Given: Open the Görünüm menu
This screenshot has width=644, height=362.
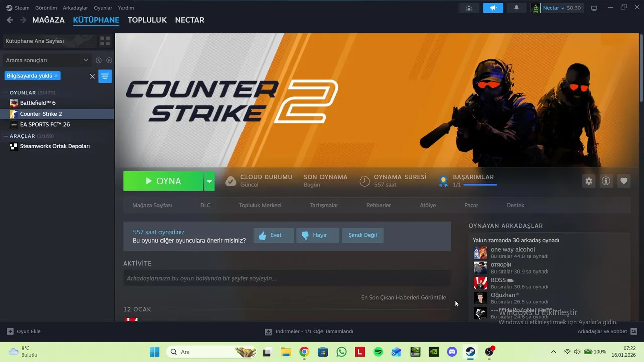Looking at the screenshot, I should point(46,8).
